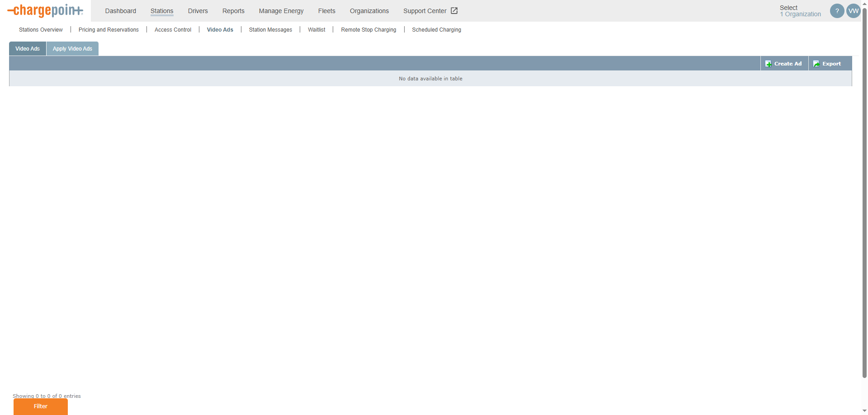Go to Stations Overview
The width and height of the screenshot is (868, 415).
tap(41, 30)
